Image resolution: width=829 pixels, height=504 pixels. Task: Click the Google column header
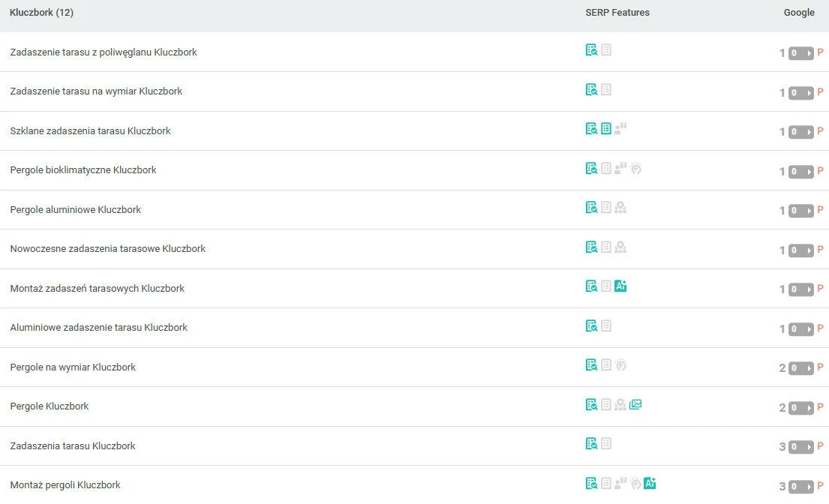[x=799, y=13]
